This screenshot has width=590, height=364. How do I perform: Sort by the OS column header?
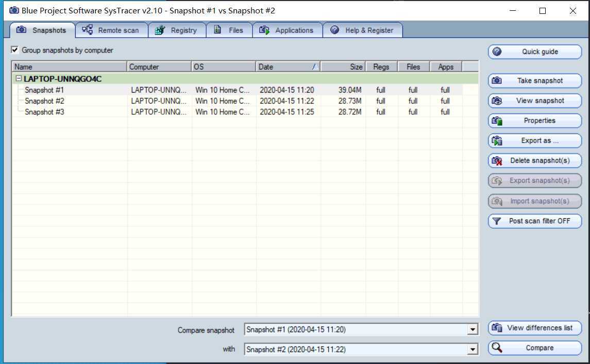click(224, 66)
